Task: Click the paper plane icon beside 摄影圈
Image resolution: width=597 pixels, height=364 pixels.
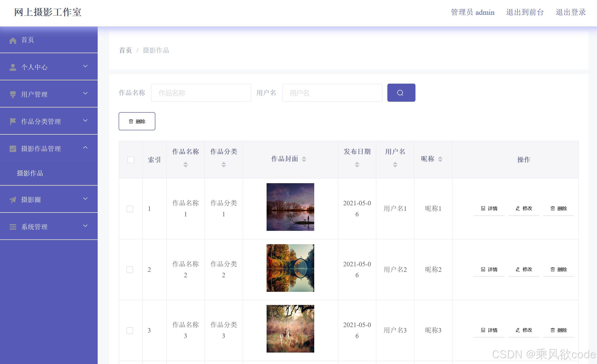Action: pos(13,200)
